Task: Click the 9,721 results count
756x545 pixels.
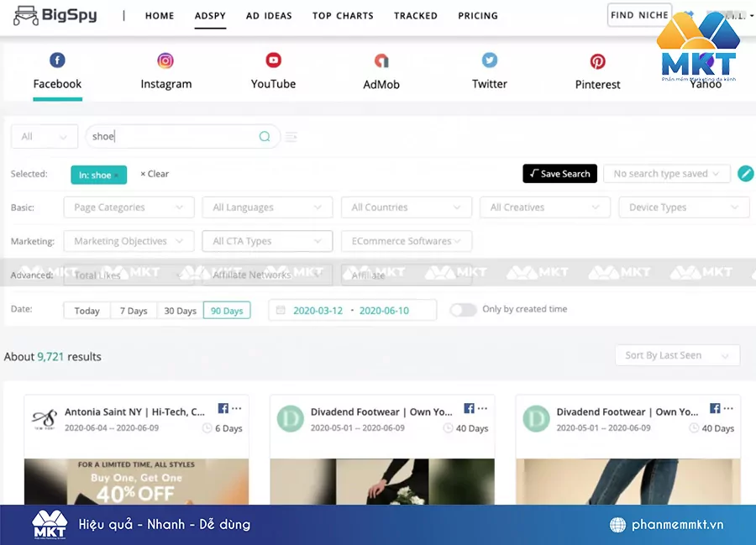Action: tap(50, 357)
